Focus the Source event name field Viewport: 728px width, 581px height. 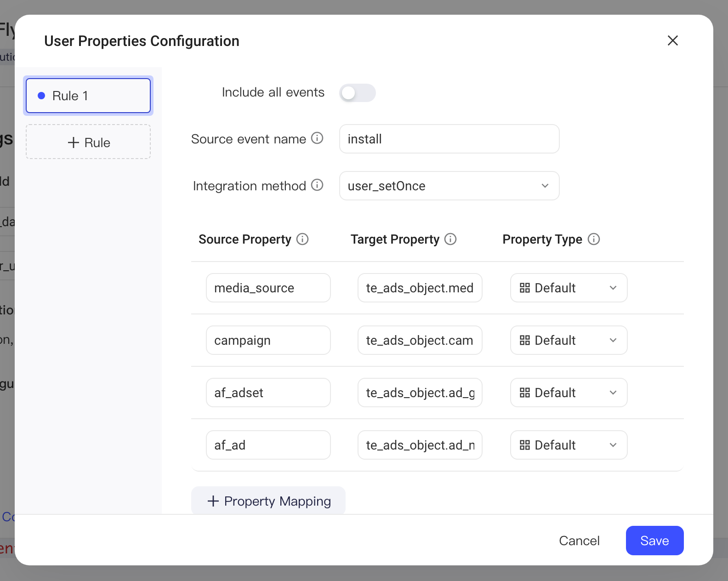pyautogui.click(x=449, y=139)
